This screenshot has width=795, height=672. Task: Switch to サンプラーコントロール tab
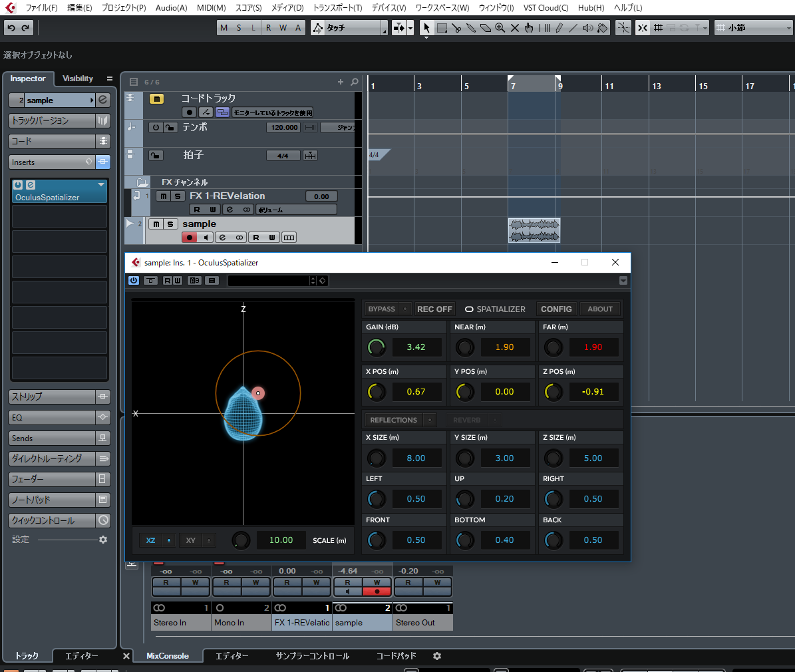click(312, 656)
